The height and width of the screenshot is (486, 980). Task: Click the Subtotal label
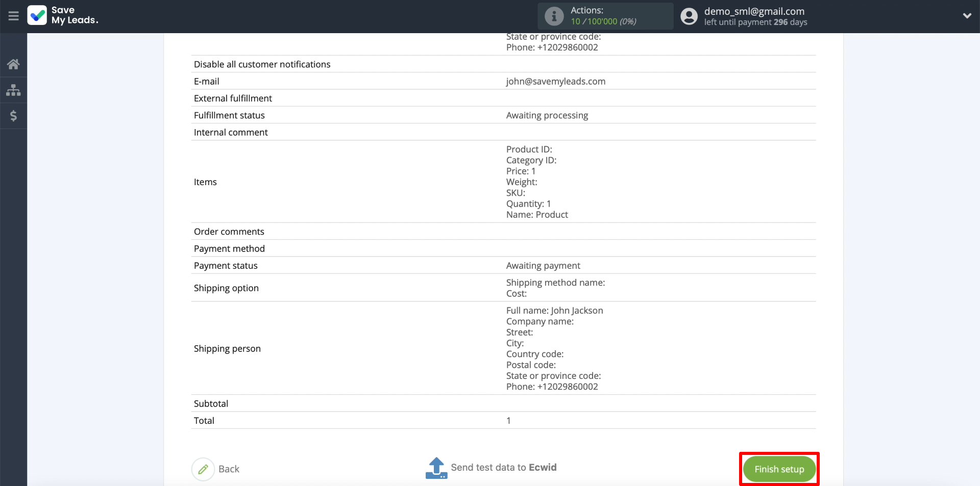(x=211, y=404)
